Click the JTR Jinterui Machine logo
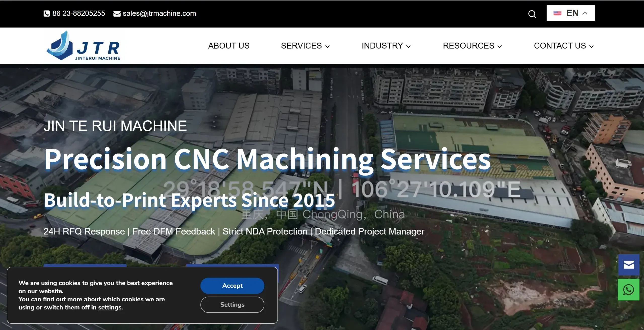Screen dimensions: 644x330 tap(84, 46)
